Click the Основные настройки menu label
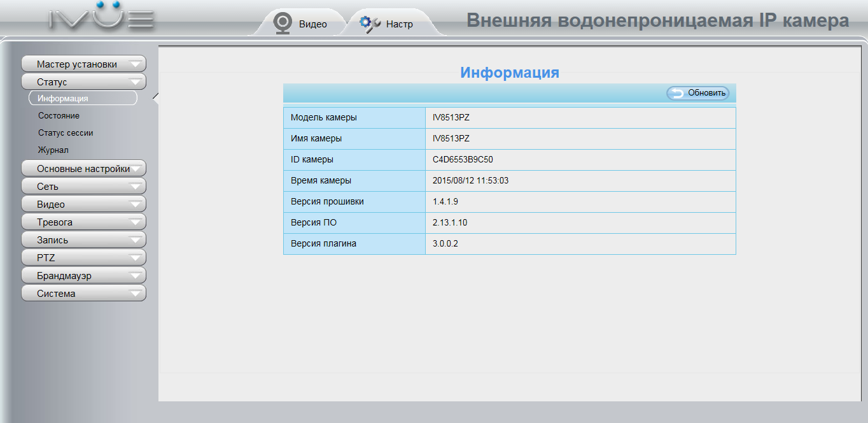The height and width of the screenshot is (423, 868). pos(83,168)
